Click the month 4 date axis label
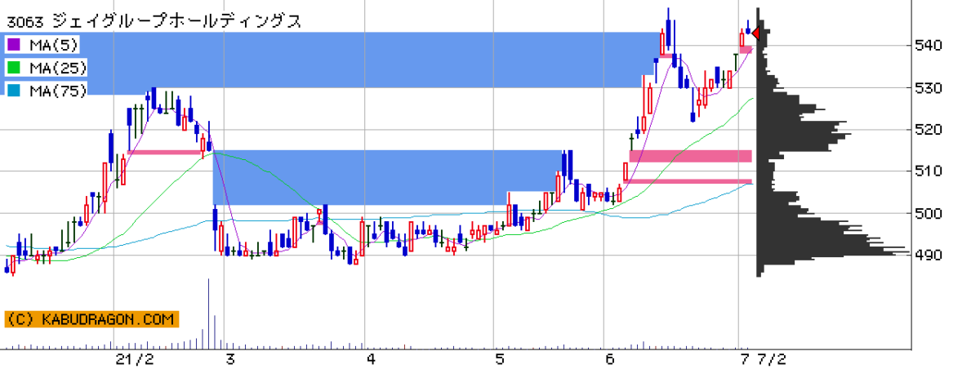This screenshot has height=369, width=980. [x=371, y=359]
